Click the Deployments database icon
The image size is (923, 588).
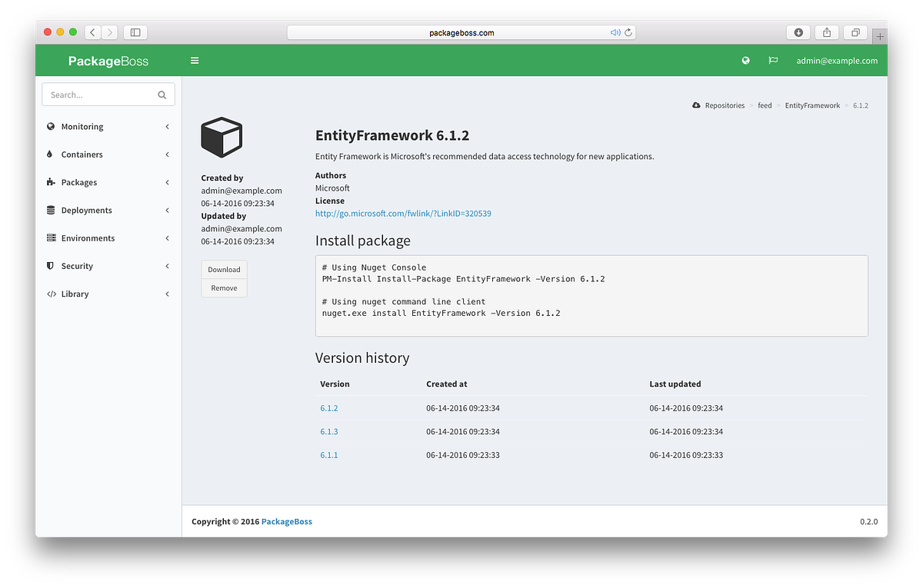pyautogui.click(x=51, y=210)
